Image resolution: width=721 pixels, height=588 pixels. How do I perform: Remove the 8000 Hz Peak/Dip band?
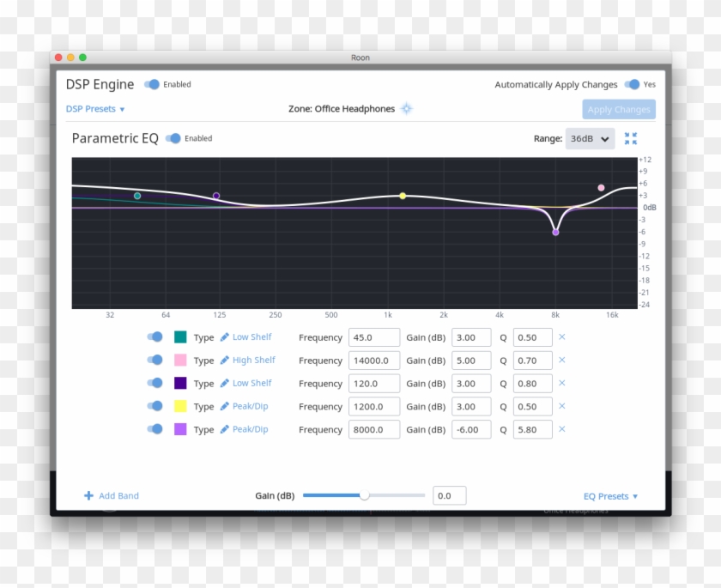pos(562,429)
